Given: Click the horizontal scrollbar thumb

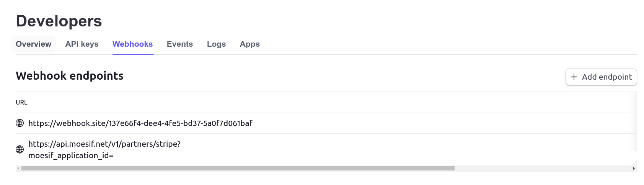Looking at the screenshot, I should pos(237,169).
